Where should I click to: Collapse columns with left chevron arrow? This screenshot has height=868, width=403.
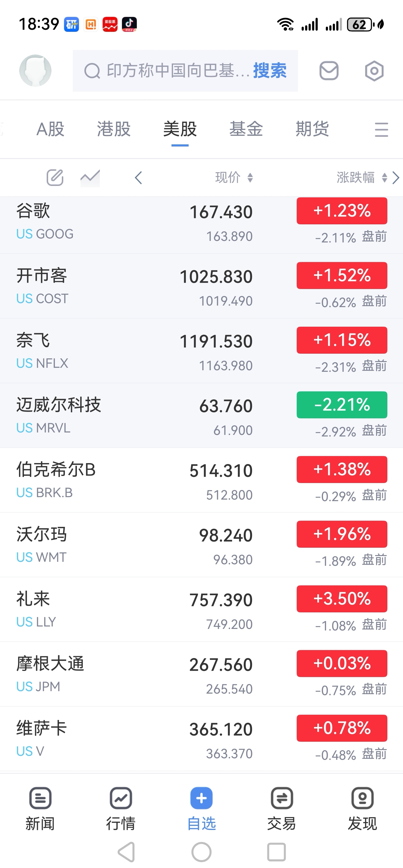click(138, 177)
